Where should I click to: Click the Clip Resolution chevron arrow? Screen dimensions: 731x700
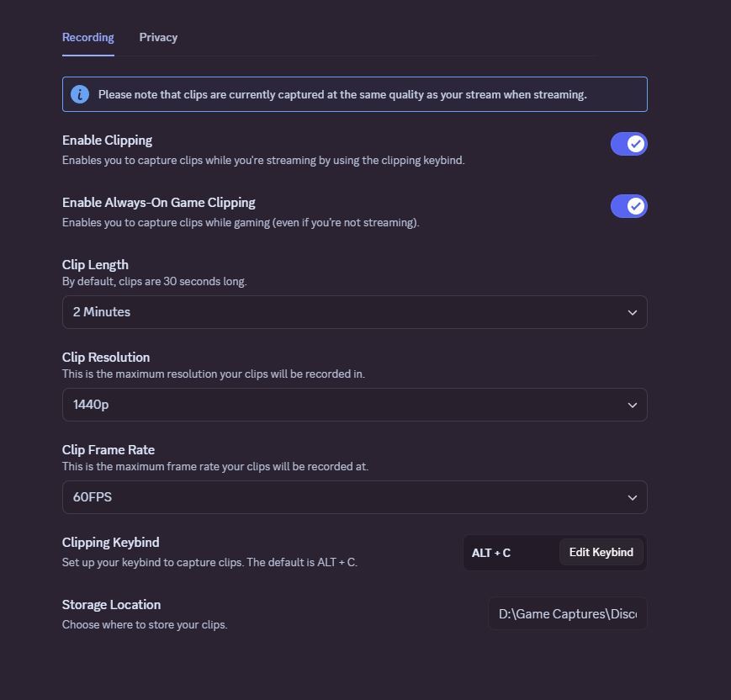(x=633, y=405)
